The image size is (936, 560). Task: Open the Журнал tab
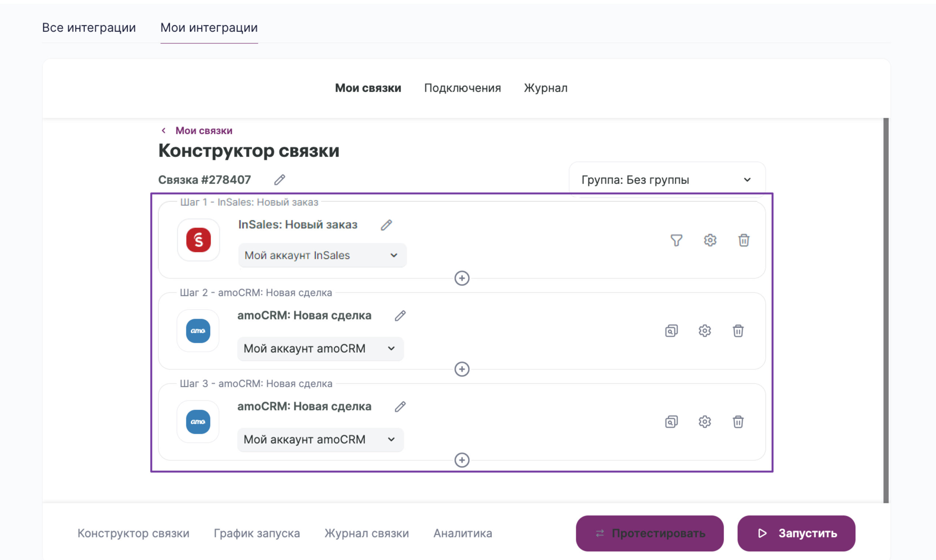[546, 88]
